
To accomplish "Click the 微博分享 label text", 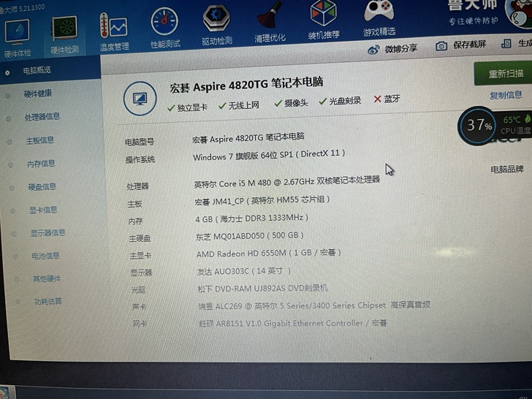I will point(400,49).
